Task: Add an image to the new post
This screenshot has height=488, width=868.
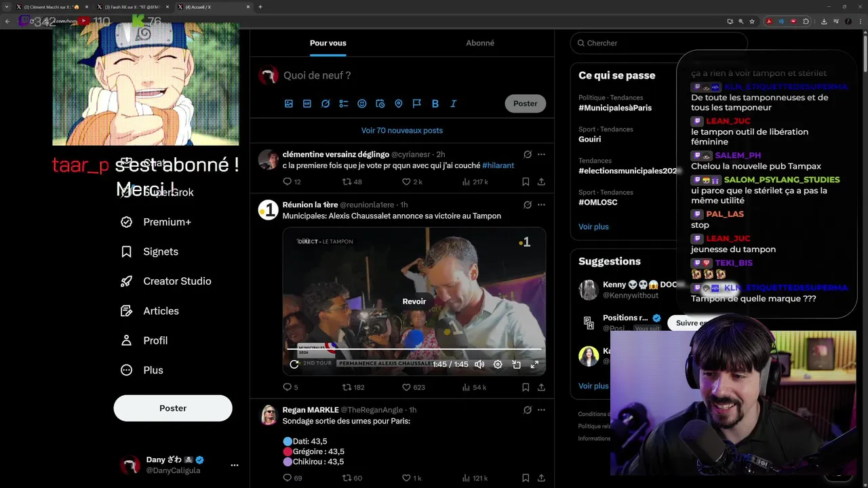Action: point(289,104)
